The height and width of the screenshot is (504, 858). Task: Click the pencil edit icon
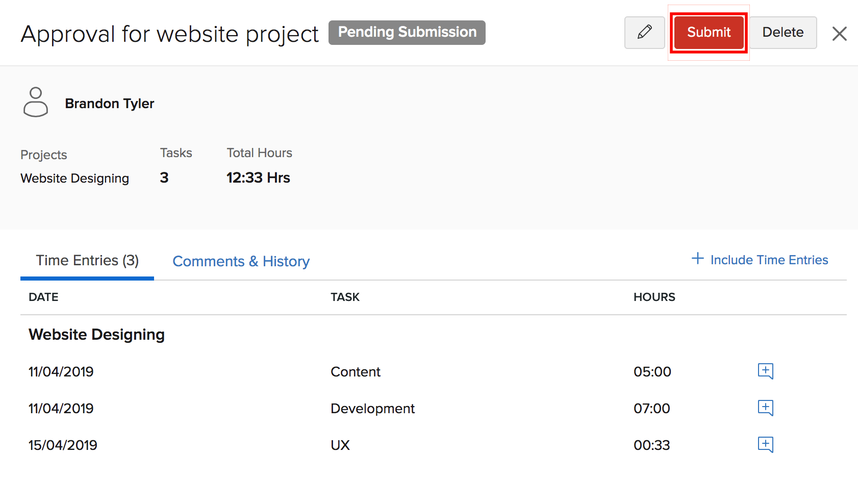(x=644, y=33)
